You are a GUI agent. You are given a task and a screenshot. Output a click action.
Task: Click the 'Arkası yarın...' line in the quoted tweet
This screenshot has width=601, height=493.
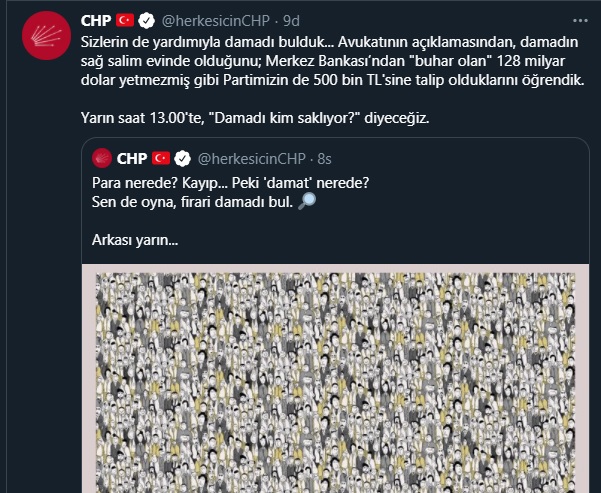(135, 240)
